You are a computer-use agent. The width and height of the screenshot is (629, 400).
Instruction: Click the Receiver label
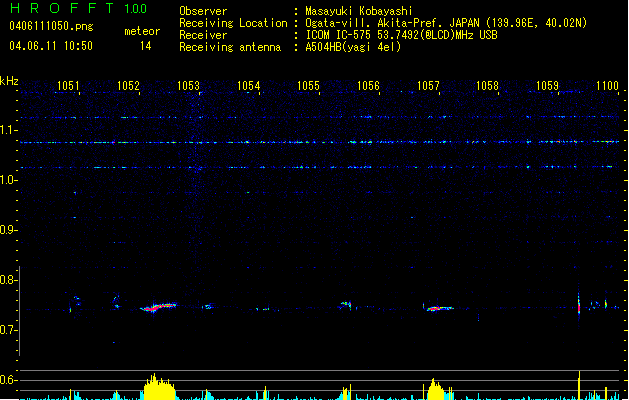point(203,35)
